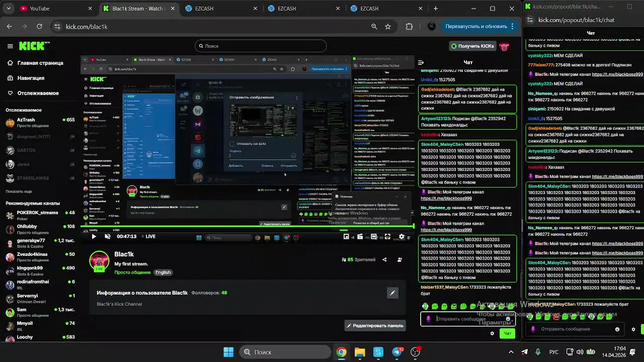Open the POKEROK_streams recommended channel
Image resolution: width=644 pixels, height=362 pixels.
tap(40, 216)
